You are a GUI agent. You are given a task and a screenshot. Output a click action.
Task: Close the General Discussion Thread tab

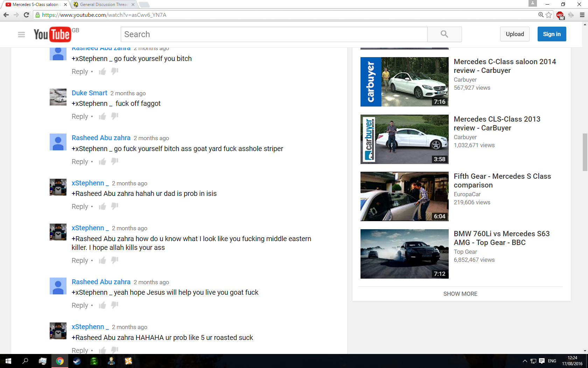[133, 5]
